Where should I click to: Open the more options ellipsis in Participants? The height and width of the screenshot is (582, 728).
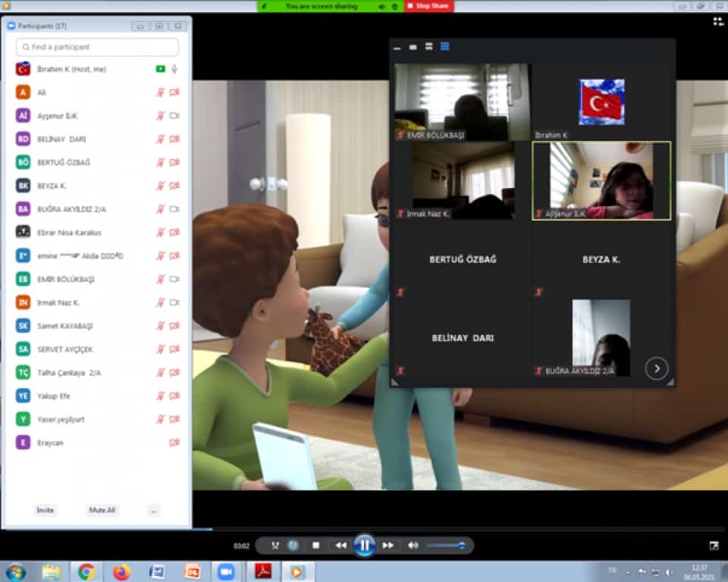(154, 511)
